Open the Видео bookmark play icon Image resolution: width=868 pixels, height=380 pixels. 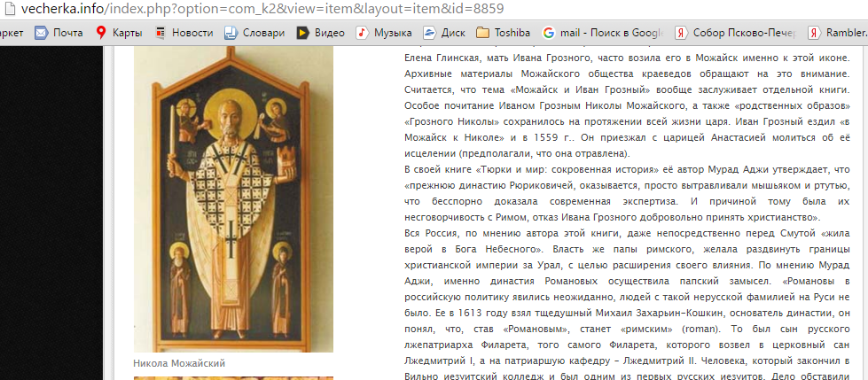302,33
